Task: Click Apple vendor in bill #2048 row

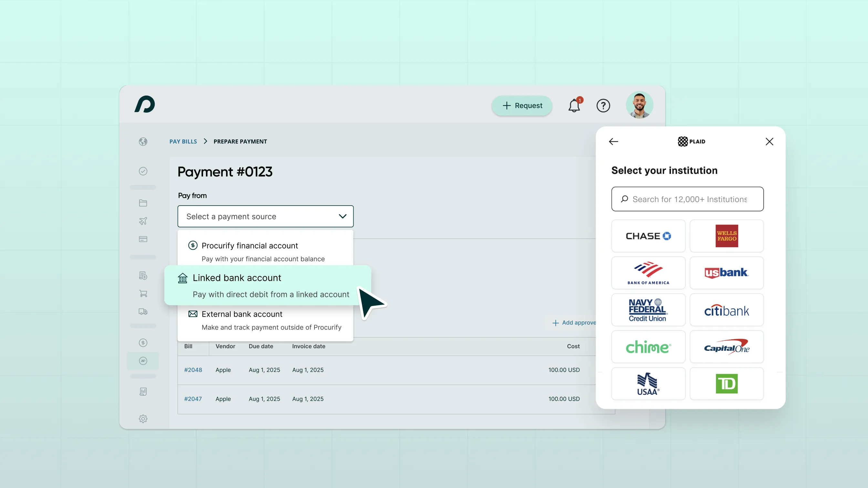Action: coord(223,370)
